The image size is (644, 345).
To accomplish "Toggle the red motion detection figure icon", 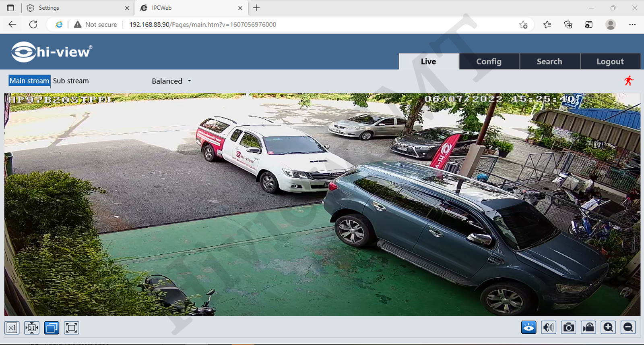I will tap(629, 81).
